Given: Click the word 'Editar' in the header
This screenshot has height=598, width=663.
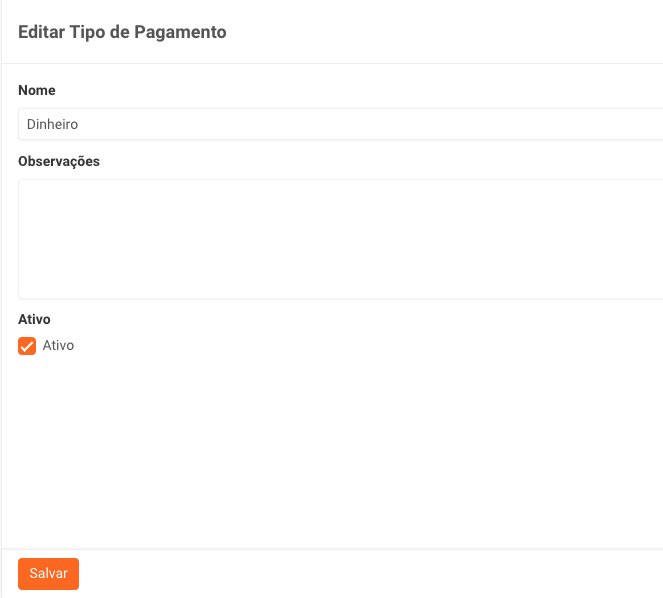Looking at the screenshot, I should 41,32.
